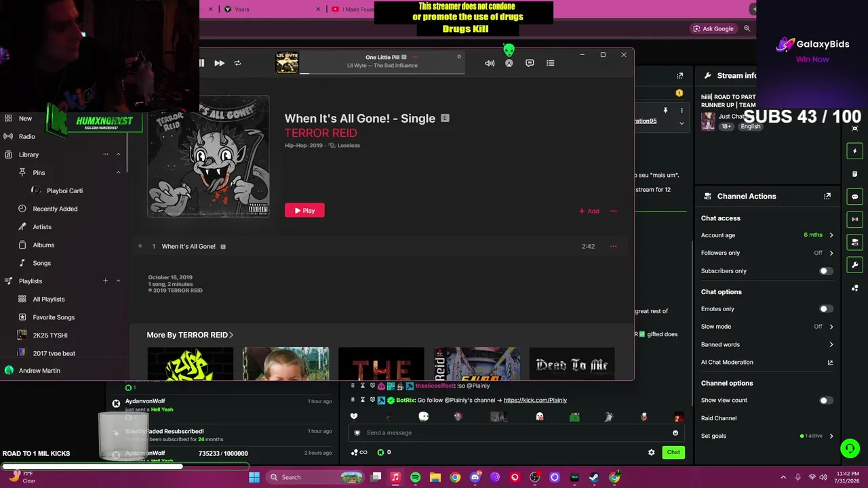868x488 pixels.
Task: Collapse the Library section chevron
Action: 118,155
